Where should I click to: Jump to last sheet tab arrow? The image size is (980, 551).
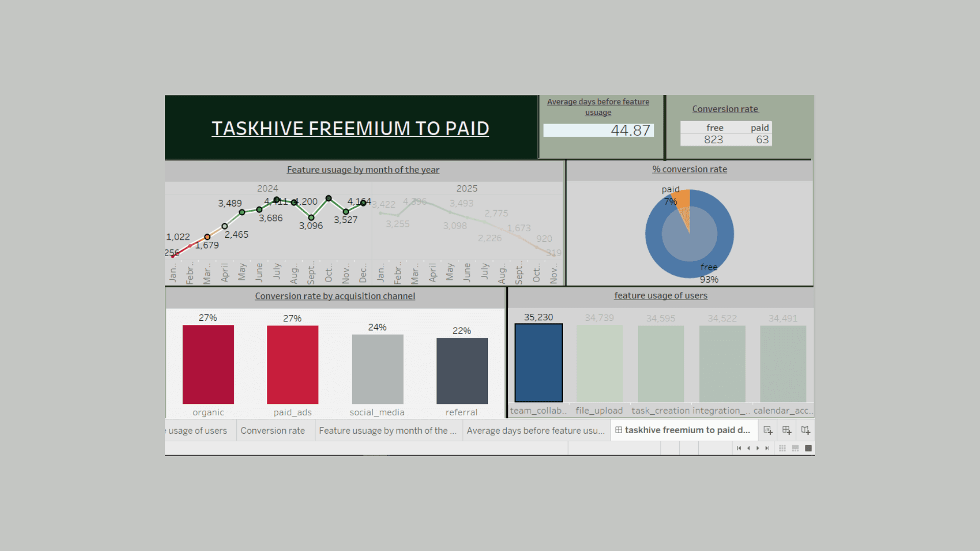coord(767,448)
